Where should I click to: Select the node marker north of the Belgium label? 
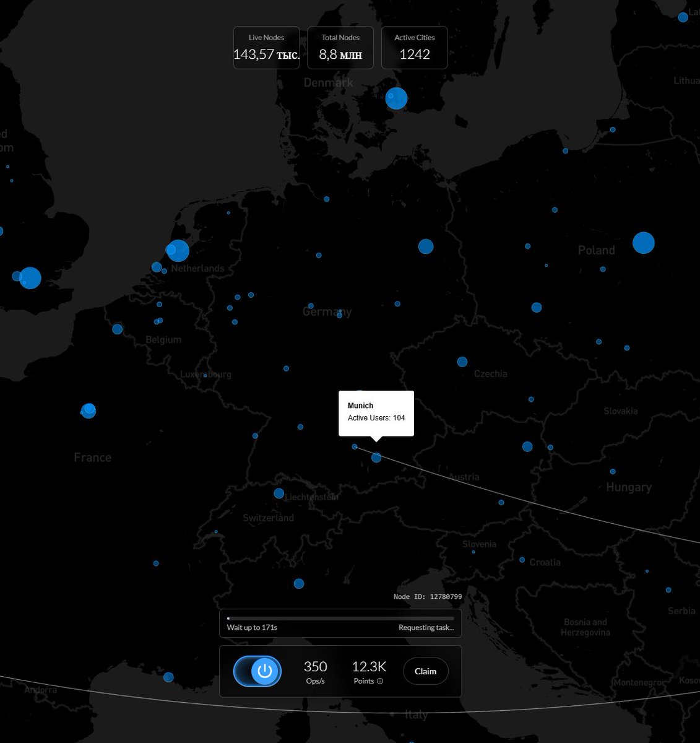coord(160,320)
